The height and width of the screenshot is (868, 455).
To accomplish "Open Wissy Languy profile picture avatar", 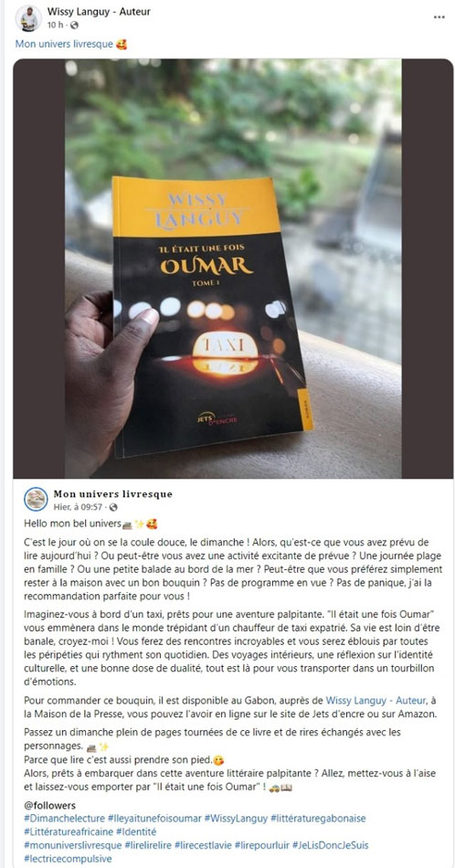I will pyautogui.click(x=28, y=18).
